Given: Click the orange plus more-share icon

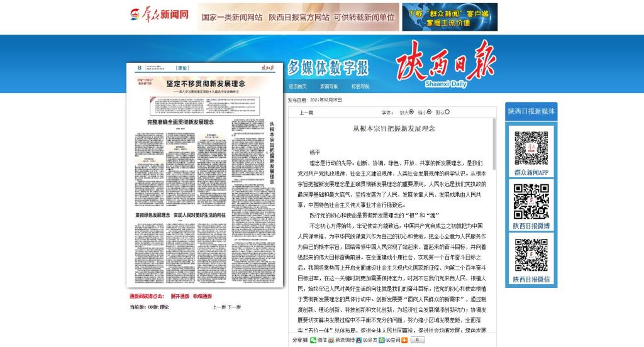Looking at the screenshot, I should 404,340.
